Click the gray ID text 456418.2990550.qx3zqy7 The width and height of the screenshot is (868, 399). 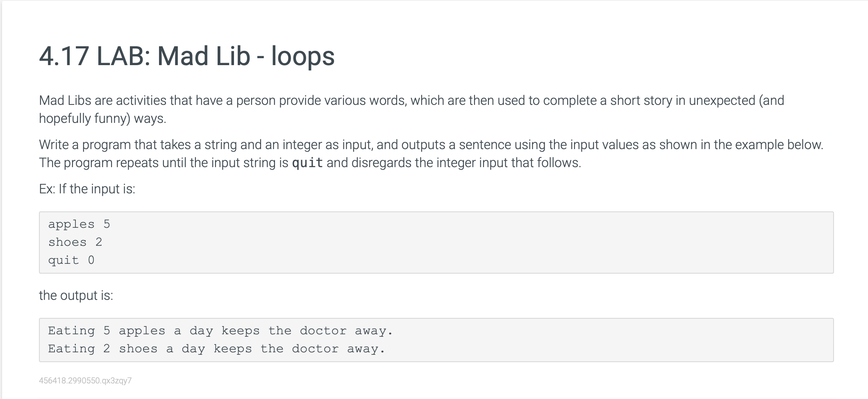(85, 381)
